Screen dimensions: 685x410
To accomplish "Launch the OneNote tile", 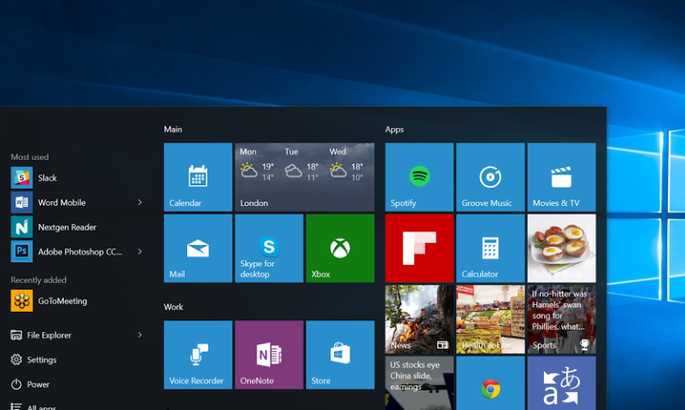I will pyautogui.click(x=269, y=355).
